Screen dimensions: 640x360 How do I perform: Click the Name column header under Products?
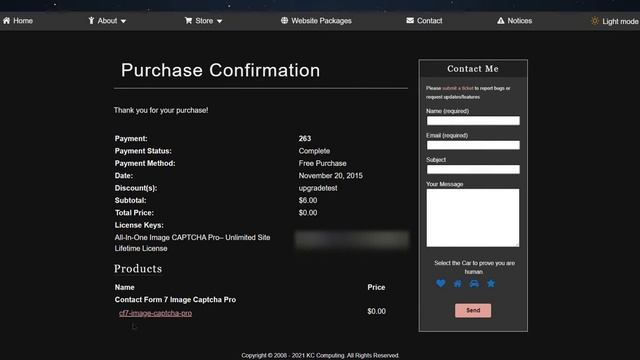click(x=124, y=287)
